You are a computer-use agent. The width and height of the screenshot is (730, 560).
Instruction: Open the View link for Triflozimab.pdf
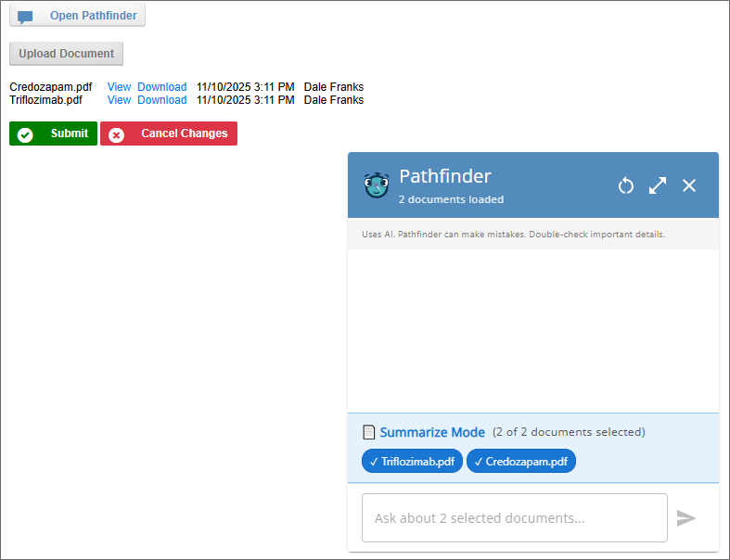[119, 100]
